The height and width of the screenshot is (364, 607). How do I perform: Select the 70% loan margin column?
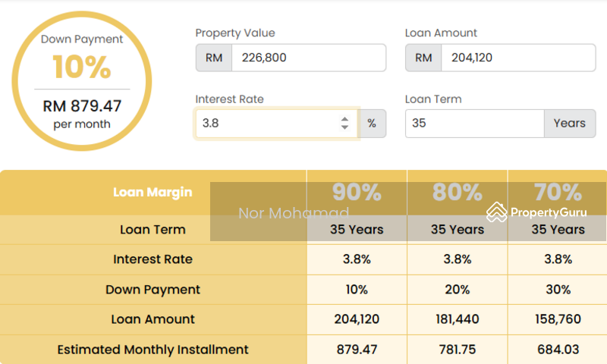point(557,193)
